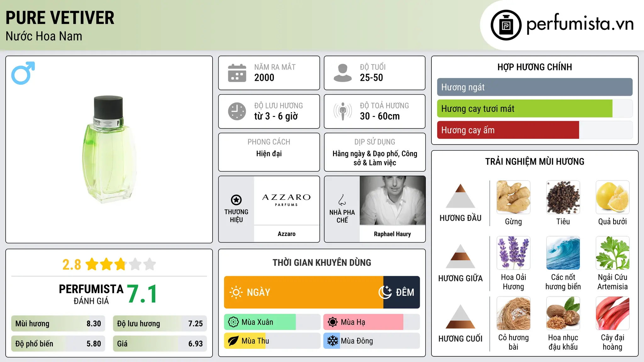644x362 pixels.
Task: Click the third yellow rating star
Action: 121,264
